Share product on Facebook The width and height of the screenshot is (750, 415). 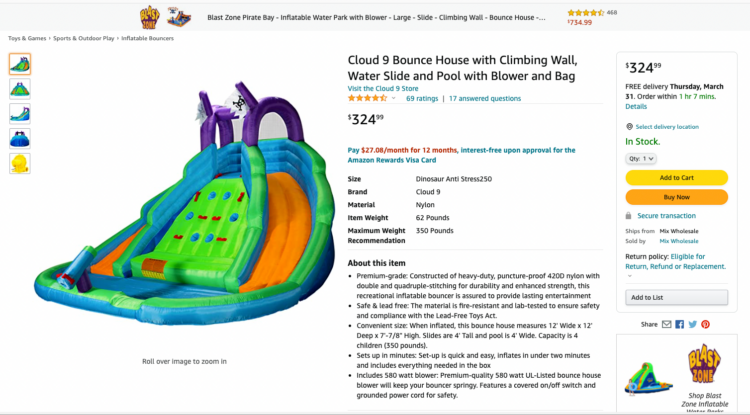coord(679,324)
